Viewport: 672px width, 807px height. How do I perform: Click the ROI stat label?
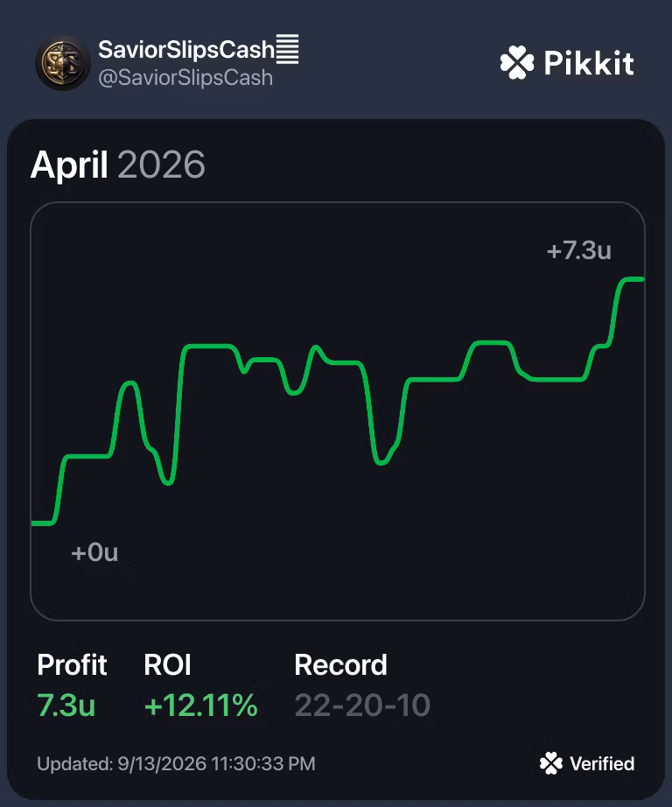coord(167,664)
